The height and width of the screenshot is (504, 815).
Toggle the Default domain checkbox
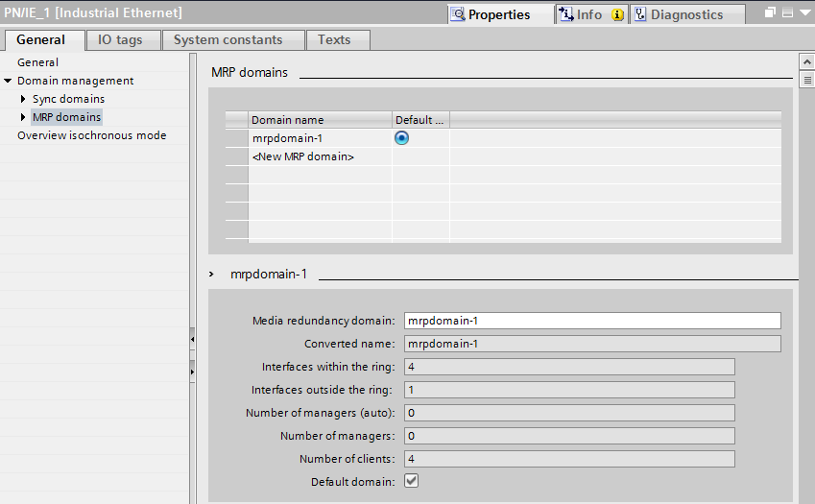412,481
